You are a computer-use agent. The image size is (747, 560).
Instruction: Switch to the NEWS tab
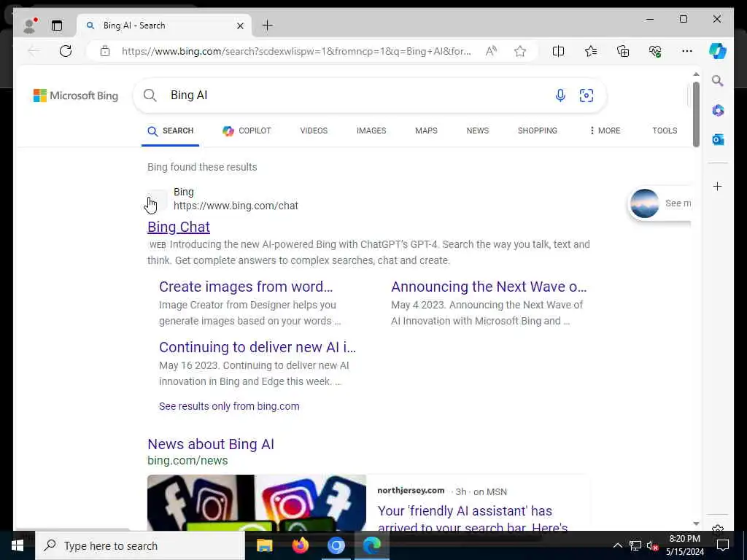(x=478, y=131)
